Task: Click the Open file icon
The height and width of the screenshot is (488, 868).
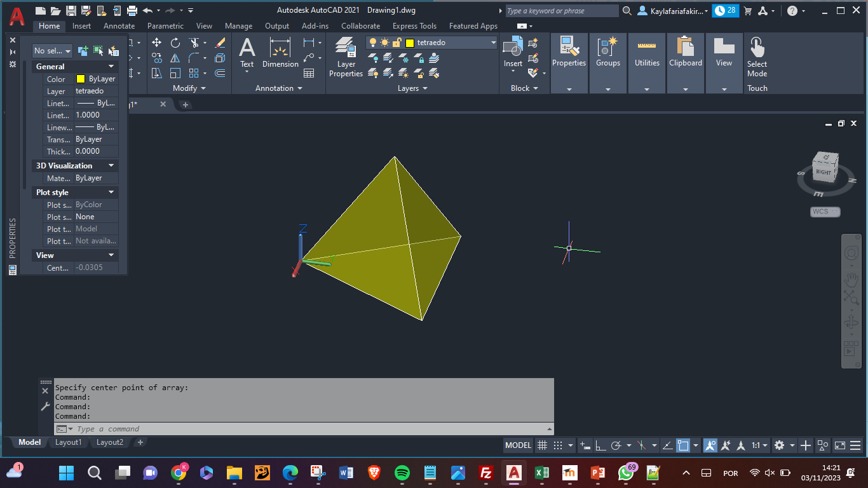Action: tap(56, 10)
